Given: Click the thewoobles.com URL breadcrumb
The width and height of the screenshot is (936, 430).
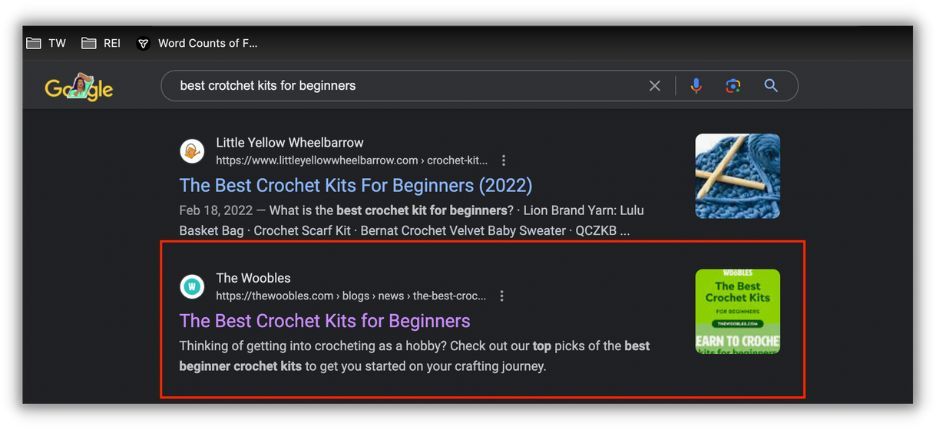Looking at the screenshot, I should (x=350, y=296).
